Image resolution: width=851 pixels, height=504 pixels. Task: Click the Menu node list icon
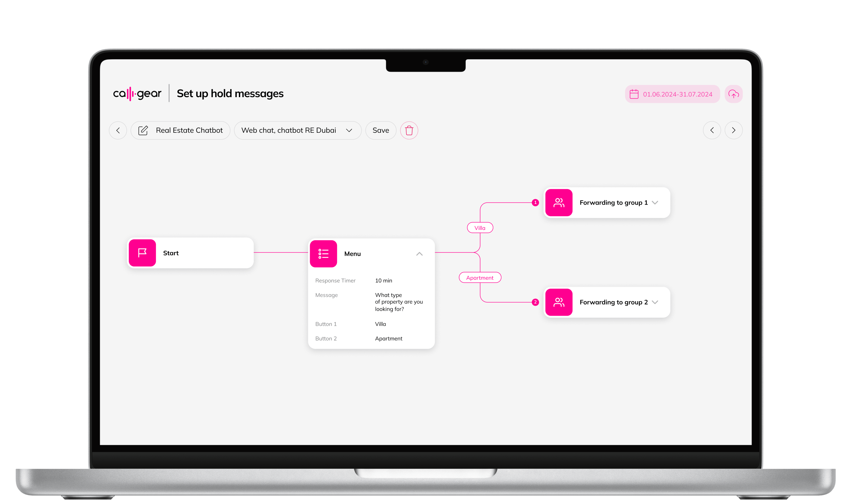324,253
